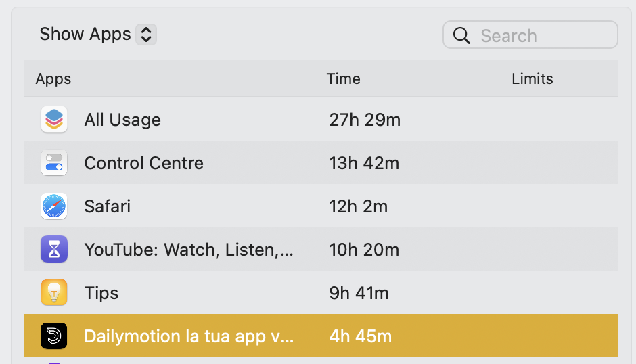The height and width of the screenshot is (364, 636).
Task: Select the All Usage row
Action: pyautogui.click(x=321, y=120)
